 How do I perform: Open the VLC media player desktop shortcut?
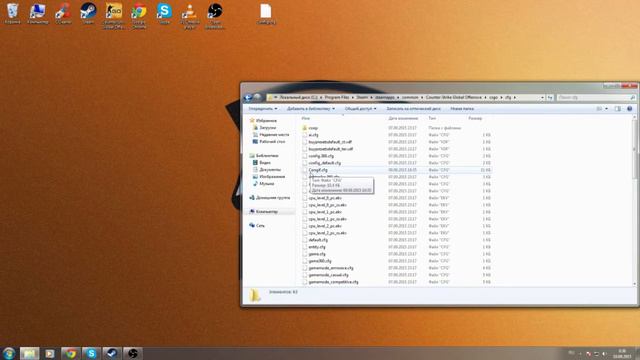(189, 16)
